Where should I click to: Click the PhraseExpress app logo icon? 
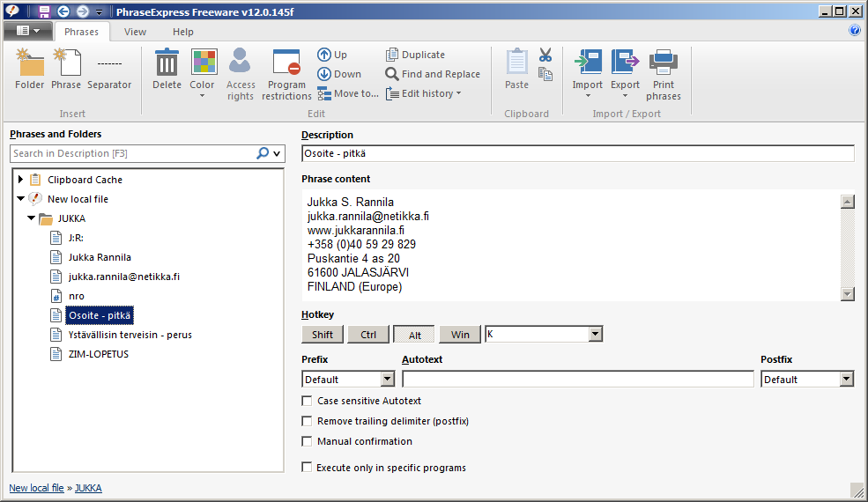click(x=11, y=11)
